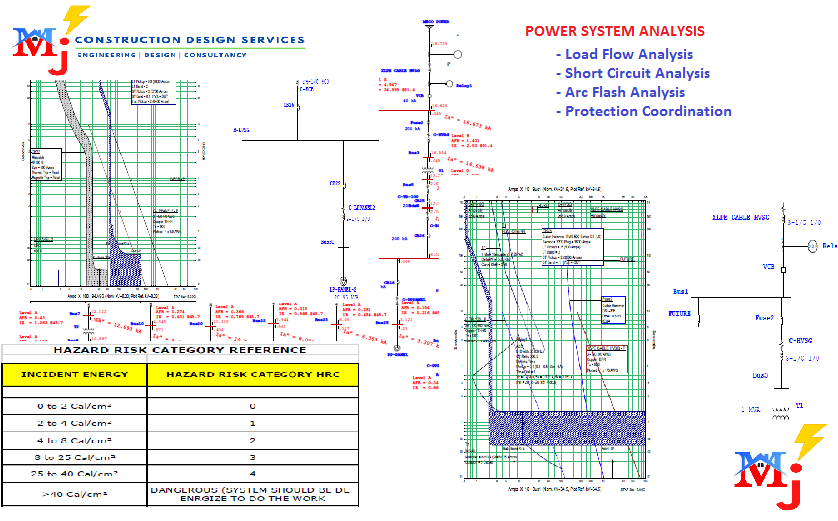Click the VCB breaker square symbol
Screen dimensions: 838x521
783,270
